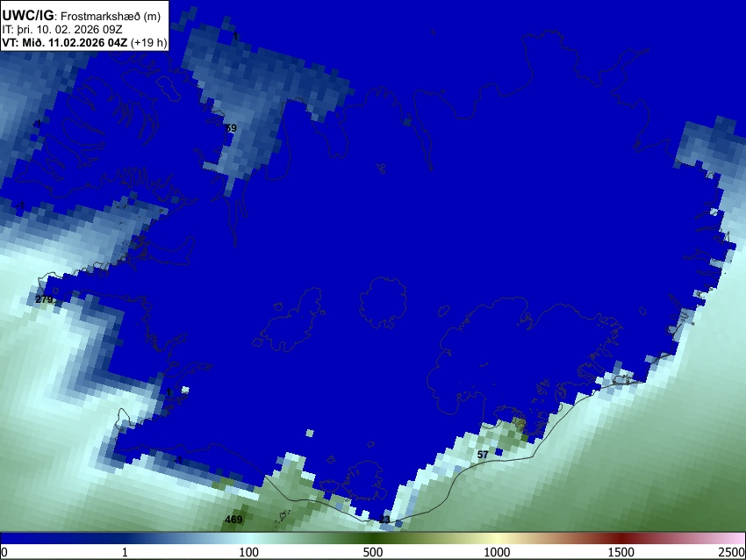Click the 100 label on the color scale
Image resolution: width=746 pixels, height=560 pixels.
point(249,552)
